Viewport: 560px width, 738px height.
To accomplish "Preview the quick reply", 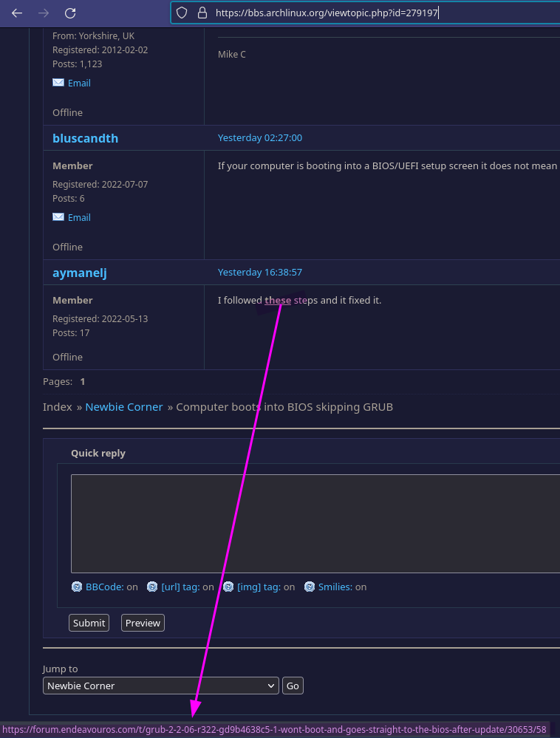I will pyautogui.click(x=143, y=623).
